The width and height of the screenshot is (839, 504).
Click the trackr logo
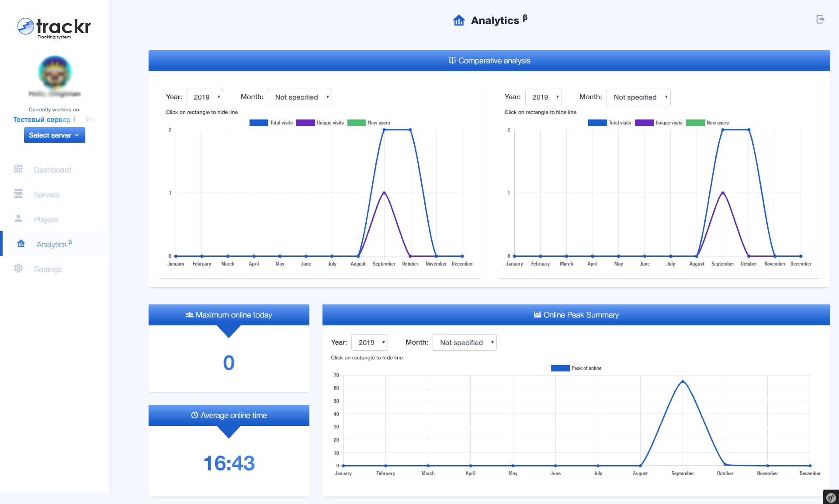coord(54,28)
